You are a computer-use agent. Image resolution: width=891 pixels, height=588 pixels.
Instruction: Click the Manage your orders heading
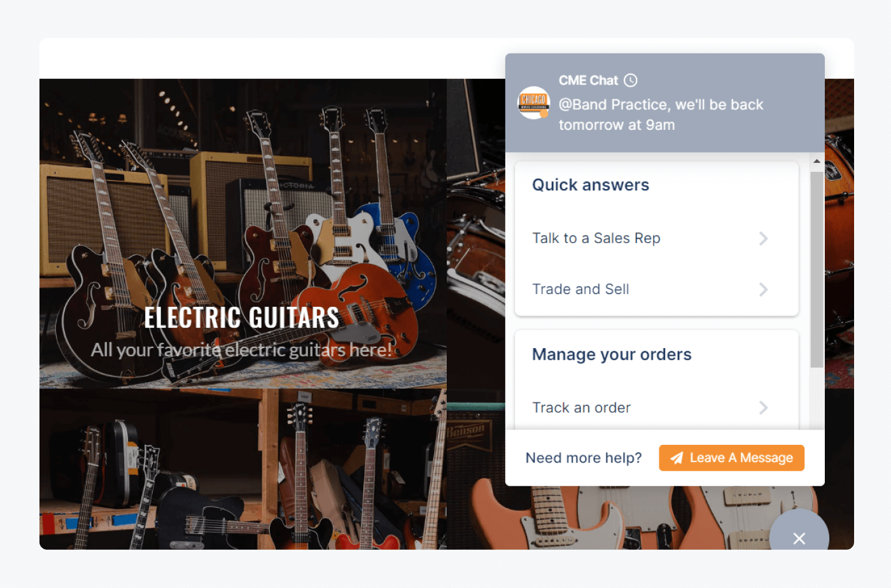click(x=612, y=354)
